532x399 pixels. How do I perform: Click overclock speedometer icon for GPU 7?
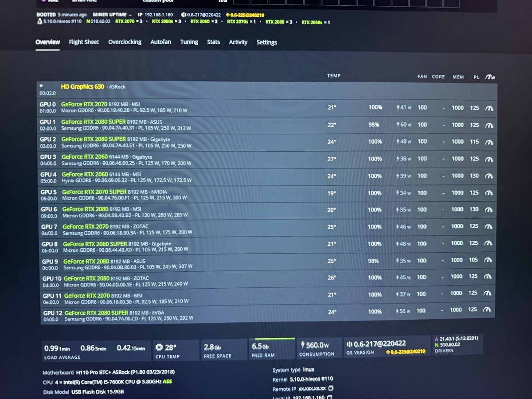click(489, 227)
